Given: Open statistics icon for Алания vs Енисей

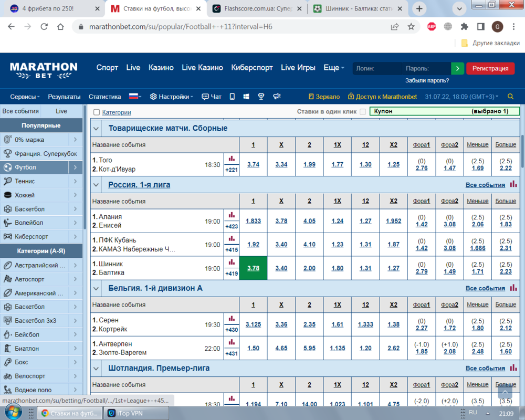Looking at the screenshot, I should 232,215.
